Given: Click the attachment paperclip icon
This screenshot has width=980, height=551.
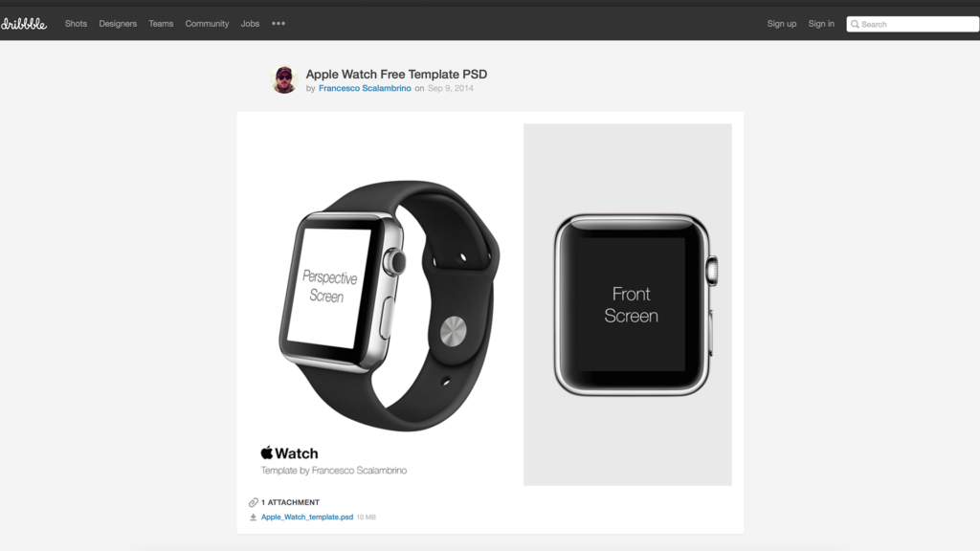Looking at the screenshot, I should click(x=253, y=502).
